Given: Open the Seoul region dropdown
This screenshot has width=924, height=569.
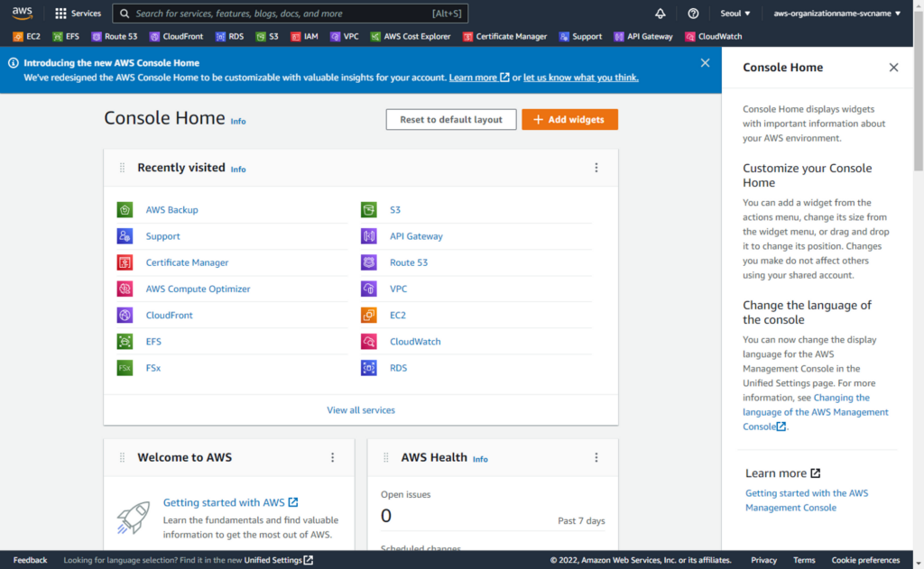Looking at the screenshot, I should pyautogui.click(x=735, y=13).
